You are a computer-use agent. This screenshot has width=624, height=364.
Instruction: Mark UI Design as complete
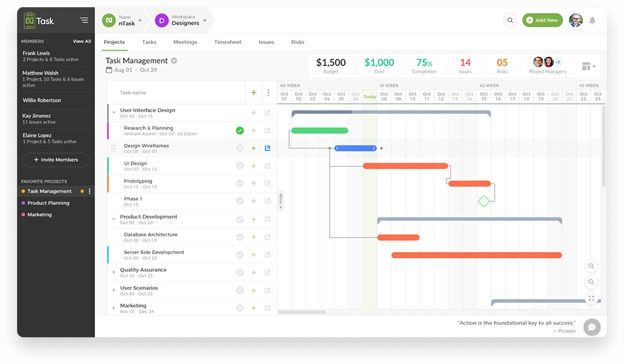click(x=240, y=166)
